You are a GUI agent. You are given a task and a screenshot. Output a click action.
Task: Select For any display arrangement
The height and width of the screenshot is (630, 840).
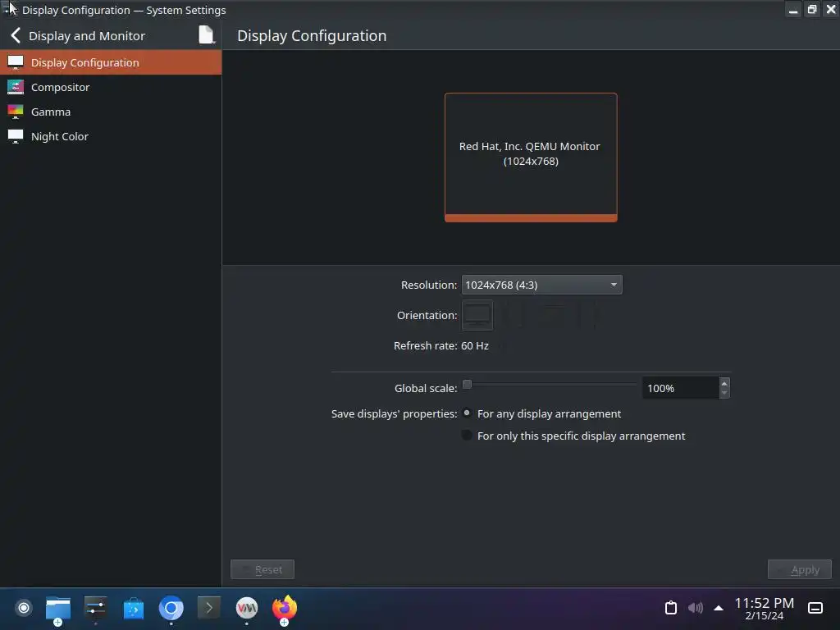(541, 413)
